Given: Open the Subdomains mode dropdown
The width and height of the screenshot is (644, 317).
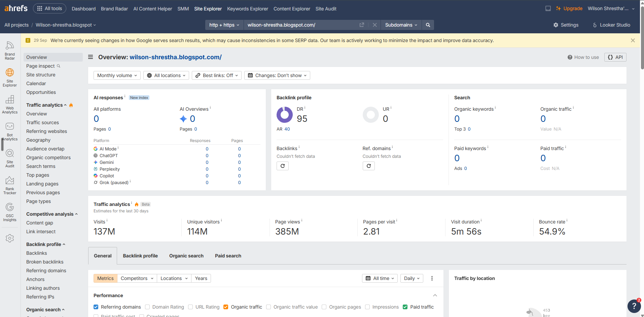Looking at the screenshot, I should tap(401, 25).
